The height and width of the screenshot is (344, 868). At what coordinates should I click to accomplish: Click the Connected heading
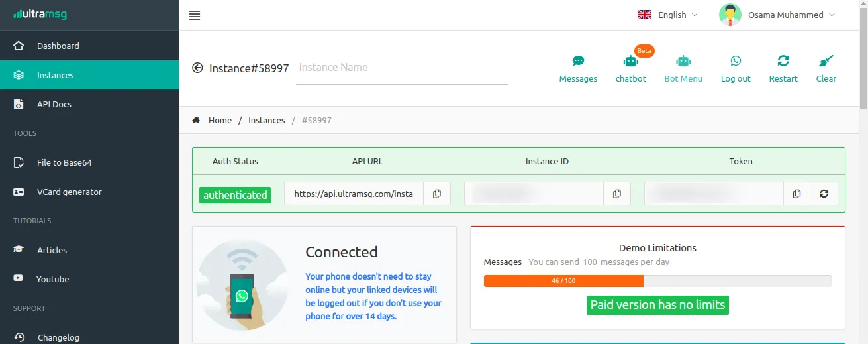[342, 252]
